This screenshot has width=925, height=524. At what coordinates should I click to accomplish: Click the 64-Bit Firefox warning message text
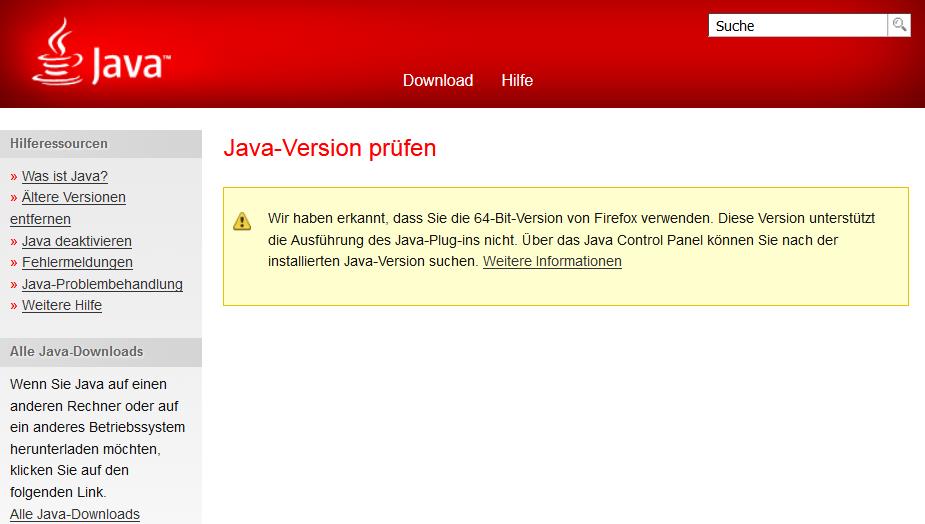pyautogui.click(x=571, y=240)
